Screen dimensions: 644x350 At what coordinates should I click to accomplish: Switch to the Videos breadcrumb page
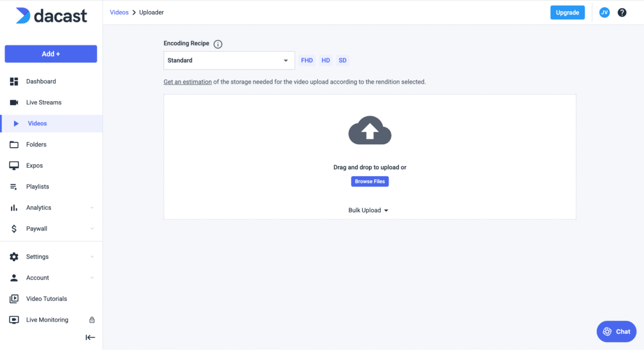click(119, 12)
